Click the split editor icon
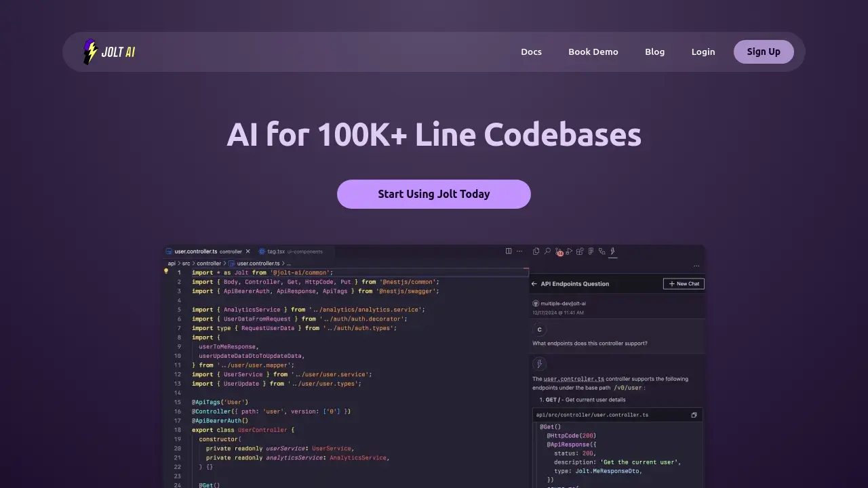The width and height of the screenshot is (868, 488). click(x=509, y=251)
